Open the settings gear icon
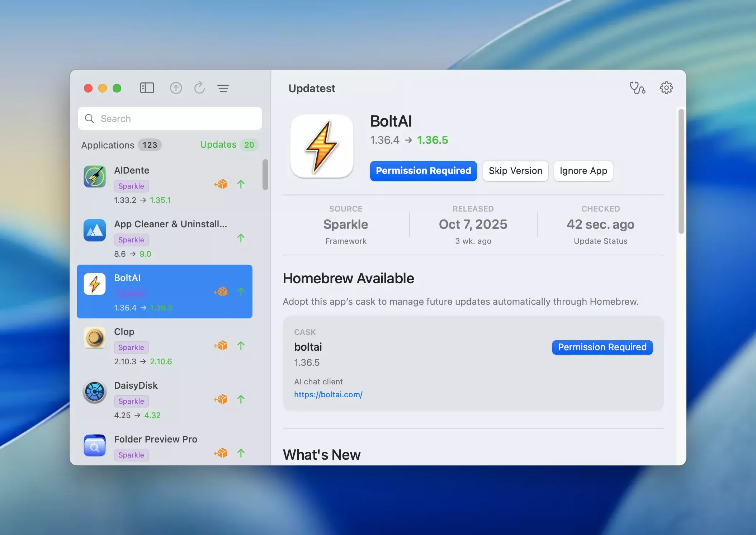The image size is (756, 535). coord(666,88)
